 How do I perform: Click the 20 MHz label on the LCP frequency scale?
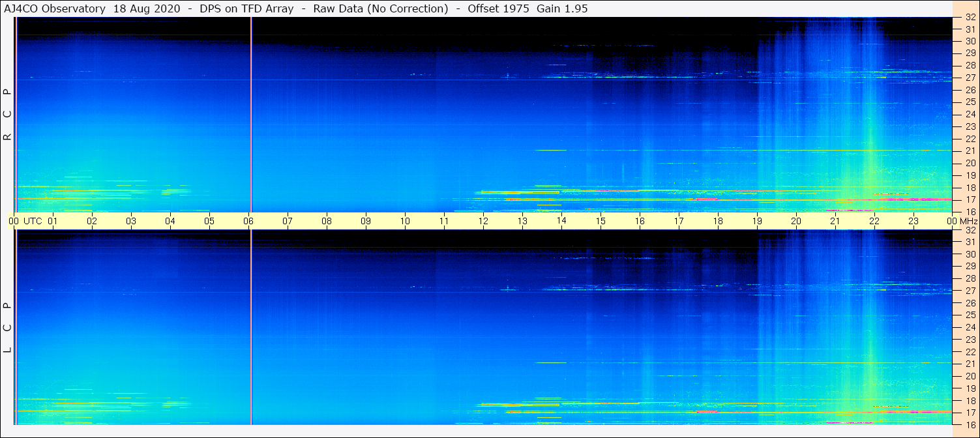point(970,375)
